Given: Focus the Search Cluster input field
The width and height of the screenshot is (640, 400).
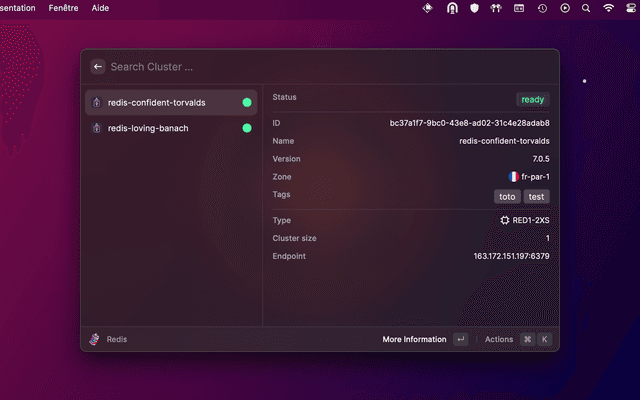Looking at the screenshot, I should (300, 67).
